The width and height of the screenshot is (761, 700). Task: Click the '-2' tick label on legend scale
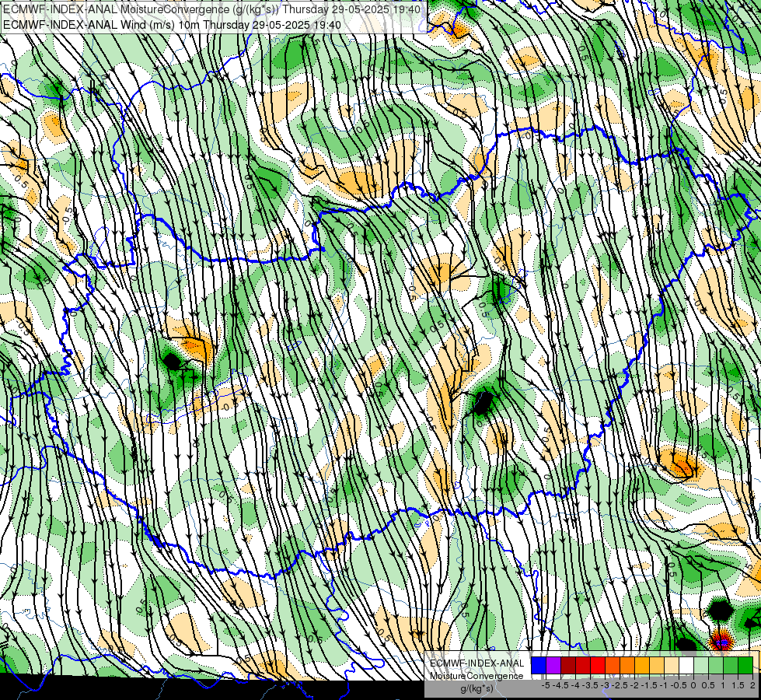coord(634,685)
